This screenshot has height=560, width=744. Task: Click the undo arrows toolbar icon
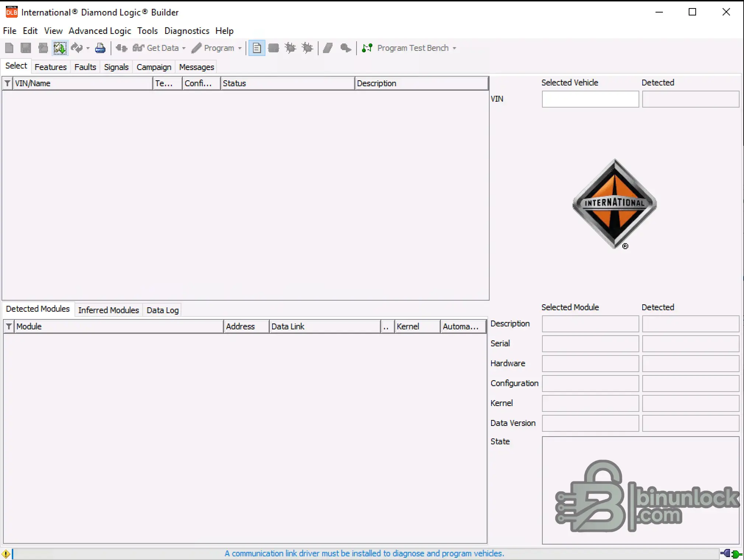(77, 48)
